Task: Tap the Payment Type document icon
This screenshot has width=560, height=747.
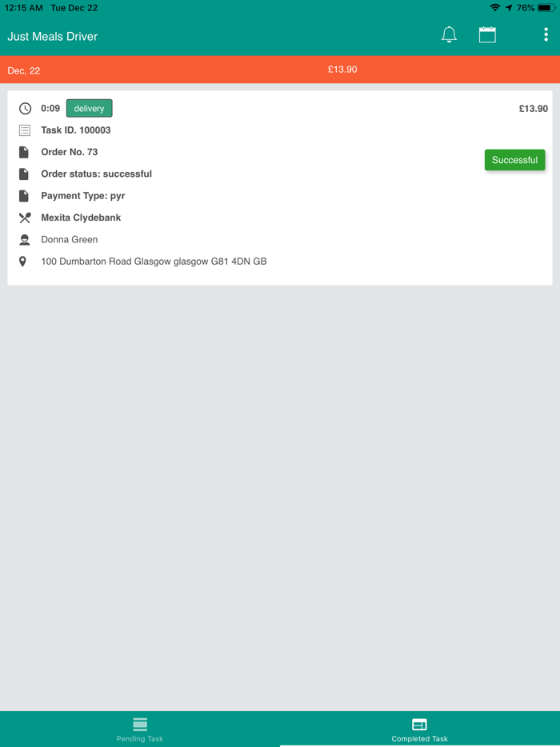Action: (x=24, y=196)
